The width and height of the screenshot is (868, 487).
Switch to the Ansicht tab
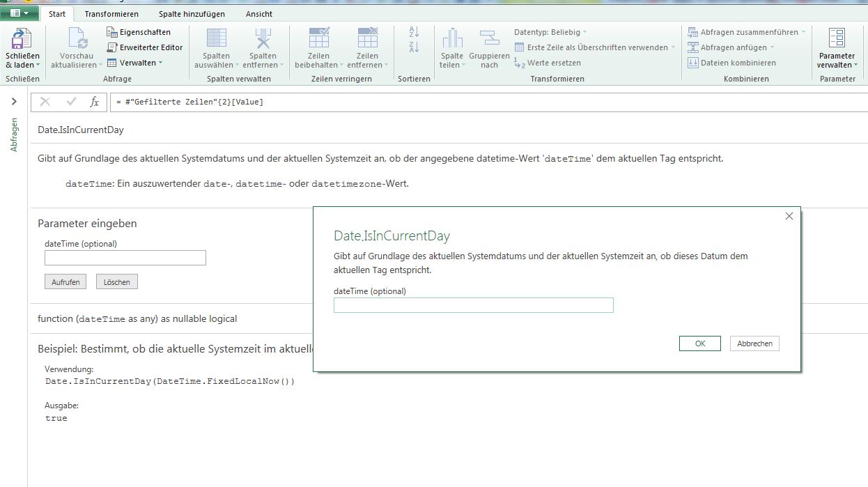click(x=259, y=14)
